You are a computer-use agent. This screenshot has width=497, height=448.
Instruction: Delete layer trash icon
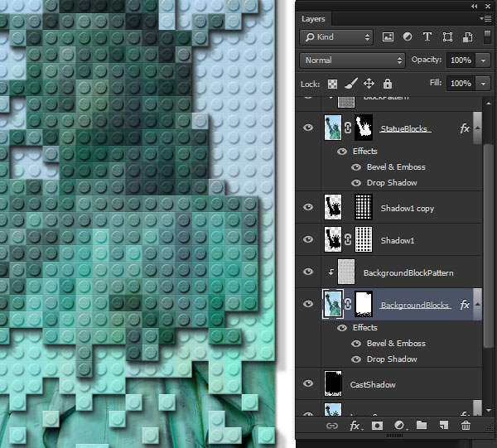coord(466,425)
